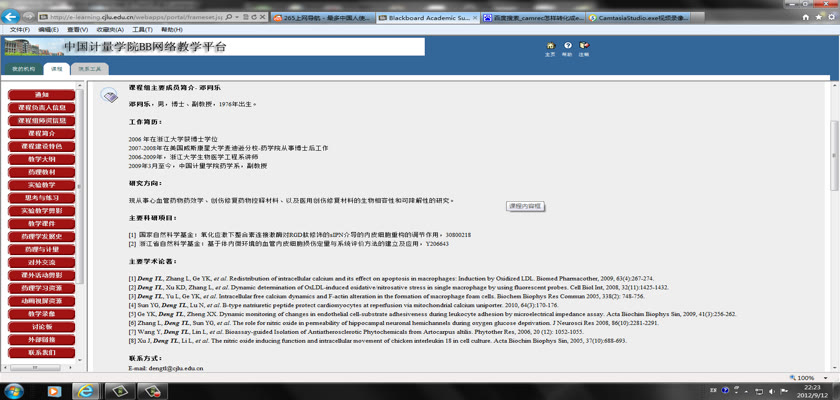Select the 我的机构 tab
Viewport: 840px width, 400px height.
tap(23, 69)
